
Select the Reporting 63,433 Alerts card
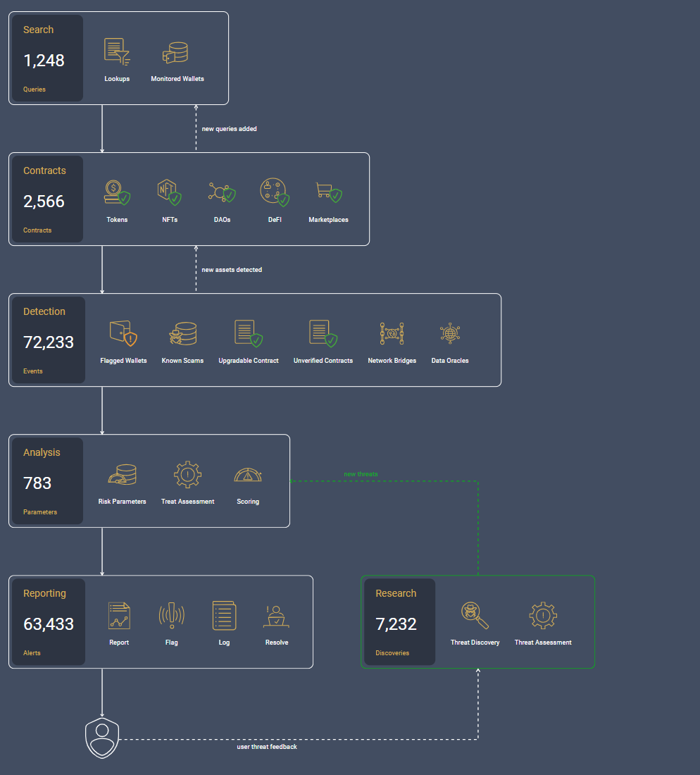(49, 622)
